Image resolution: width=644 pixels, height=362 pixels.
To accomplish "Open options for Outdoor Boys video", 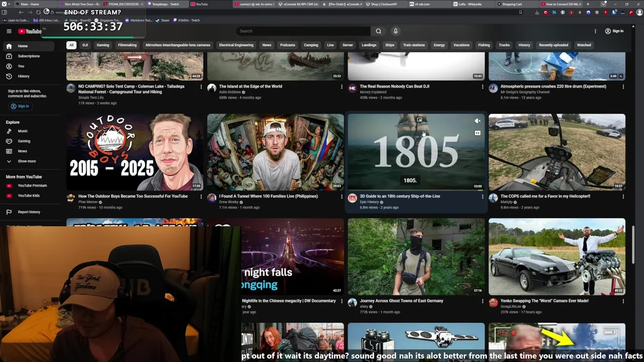I will pos(201,197).
